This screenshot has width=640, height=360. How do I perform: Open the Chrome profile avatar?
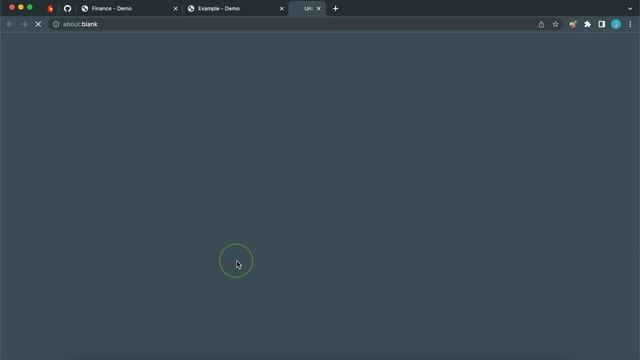616,24
